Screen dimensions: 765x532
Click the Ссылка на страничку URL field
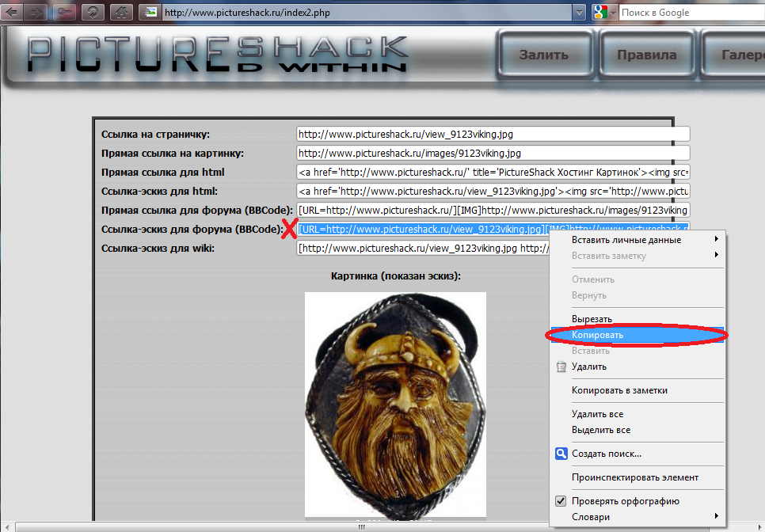(x=493, y=134)
